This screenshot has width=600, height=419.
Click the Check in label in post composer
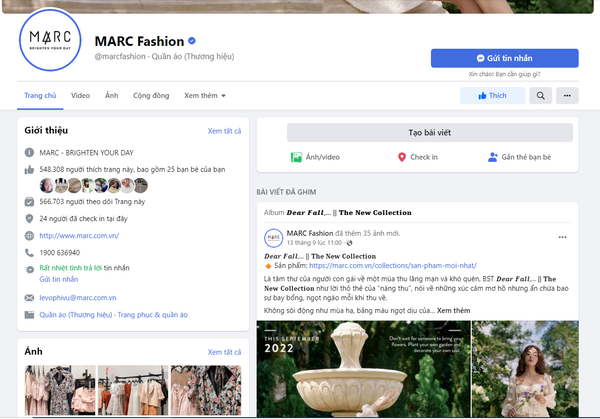coord(424,157)
